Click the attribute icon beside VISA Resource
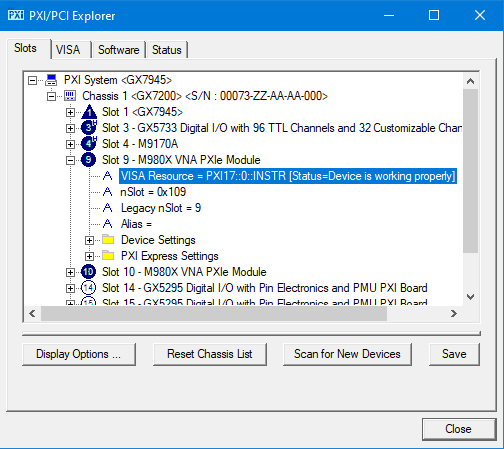Screen dimensions: 504x449 click(x=107, y=176)
